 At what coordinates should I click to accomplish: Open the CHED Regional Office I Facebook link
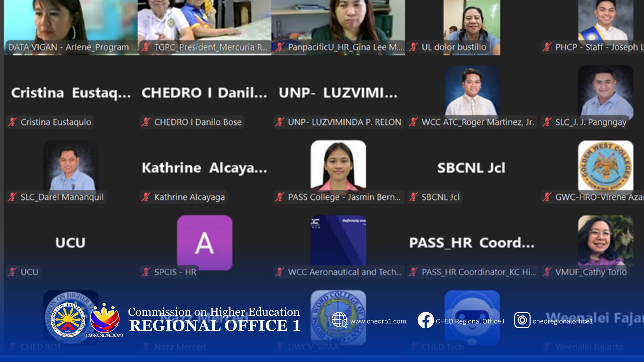tap(470, 321)
